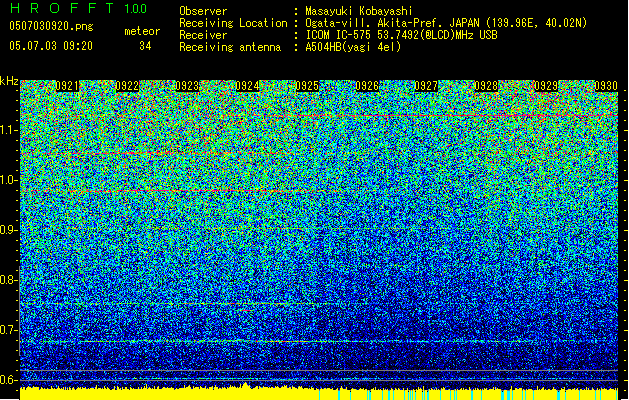The width and height of the screenshot is (629, 400).
Task: Click the meteor count 34
Action: (145, 46)
